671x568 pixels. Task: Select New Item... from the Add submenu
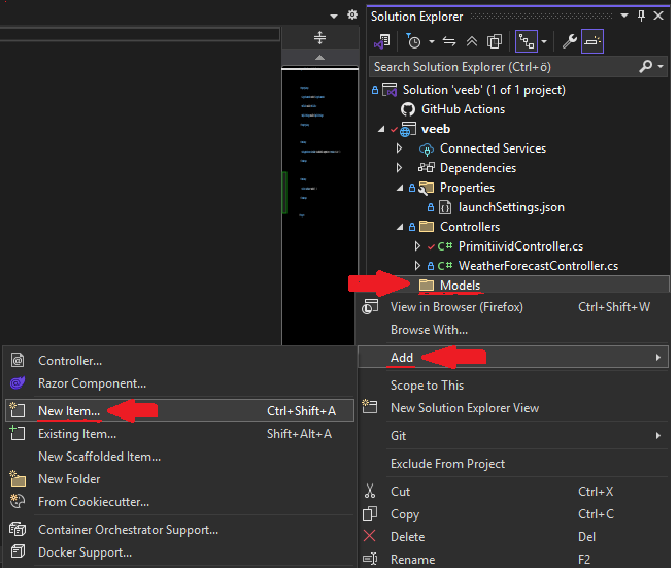coord(69,410)
